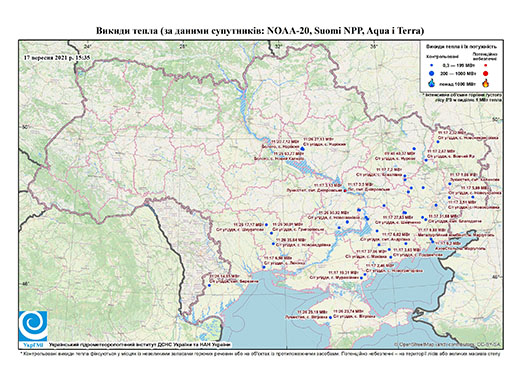The height and width of the screenshot is (368, 520).
Task: Click the blue marker near Новоандріївка
Action: point(273,244)
